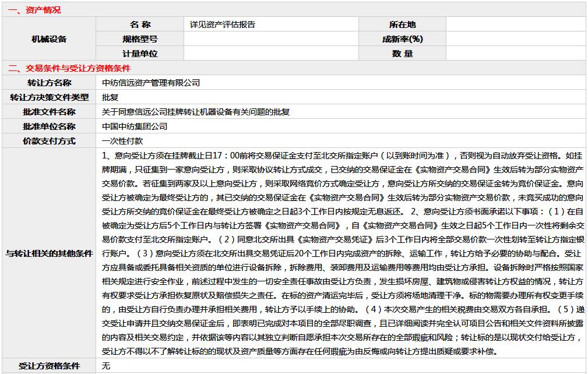588x374 pixels.
Task: Select the 中纺信远资产管理有限公司 company name
Action: click(151, 83)
